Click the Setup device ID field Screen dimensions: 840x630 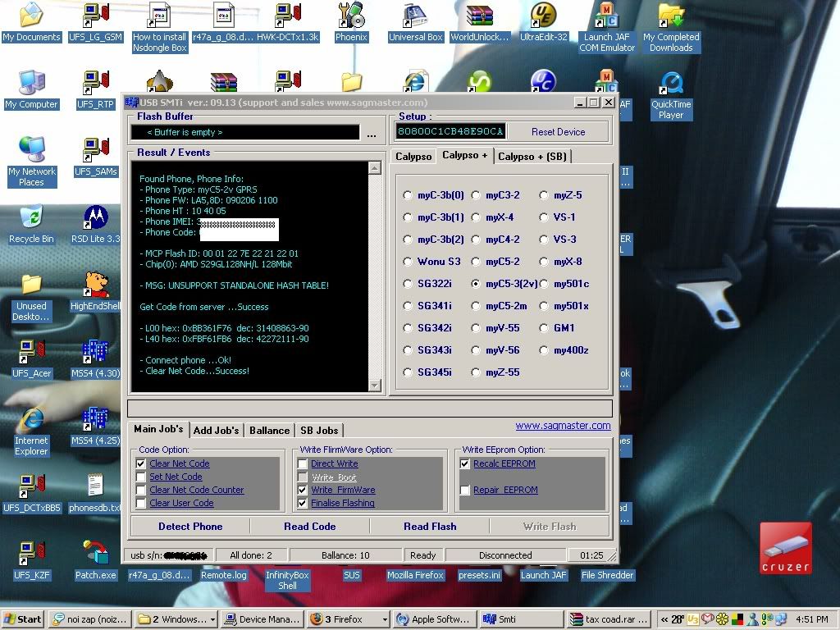[x=450, y=131]
